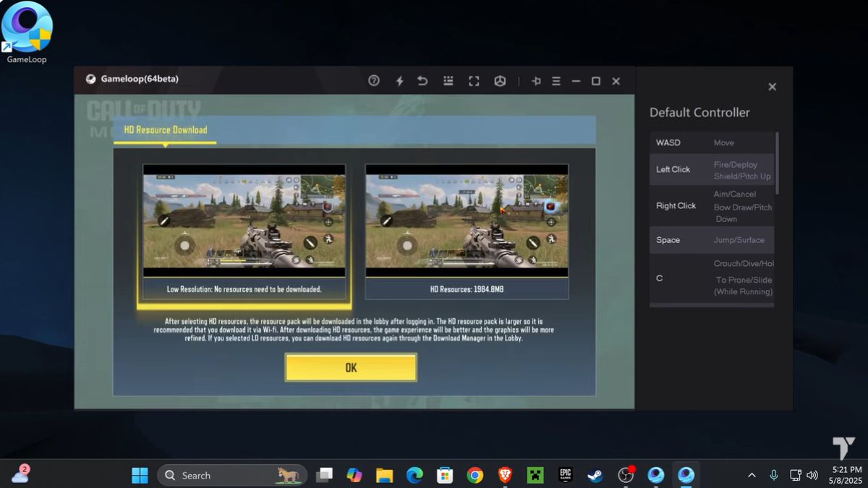The image size is (868, 488).
Task: Open Microsoft Store from the taskbar
Action: [x=445, y=475]
